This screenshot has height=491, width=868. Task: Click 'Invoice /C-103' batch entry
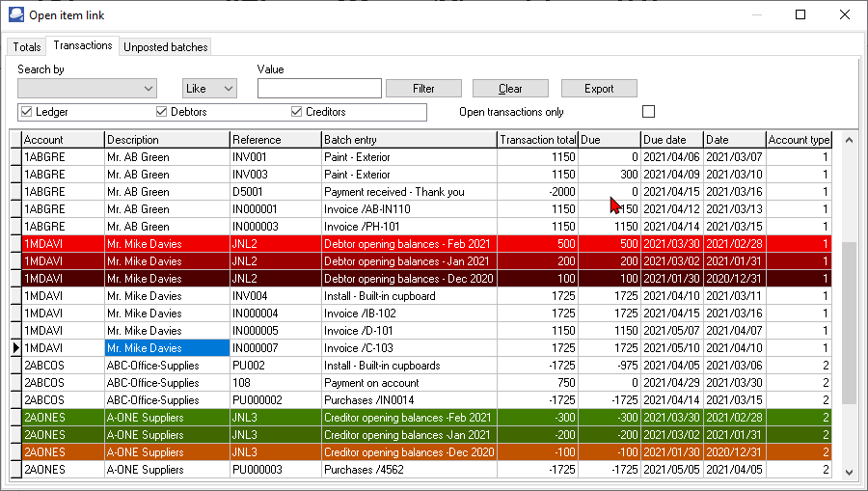pyautogui.click(x=409, y=348)
